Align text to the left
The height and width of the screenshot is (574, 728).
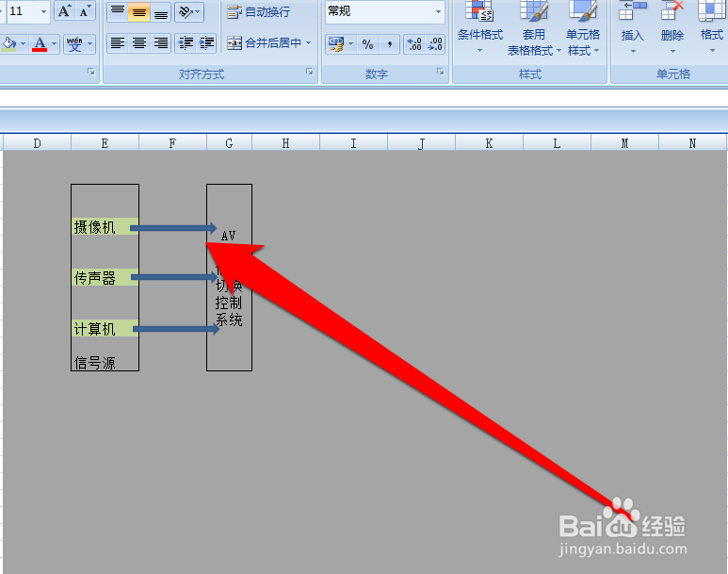pyautogui.click(x=118, y=43)
